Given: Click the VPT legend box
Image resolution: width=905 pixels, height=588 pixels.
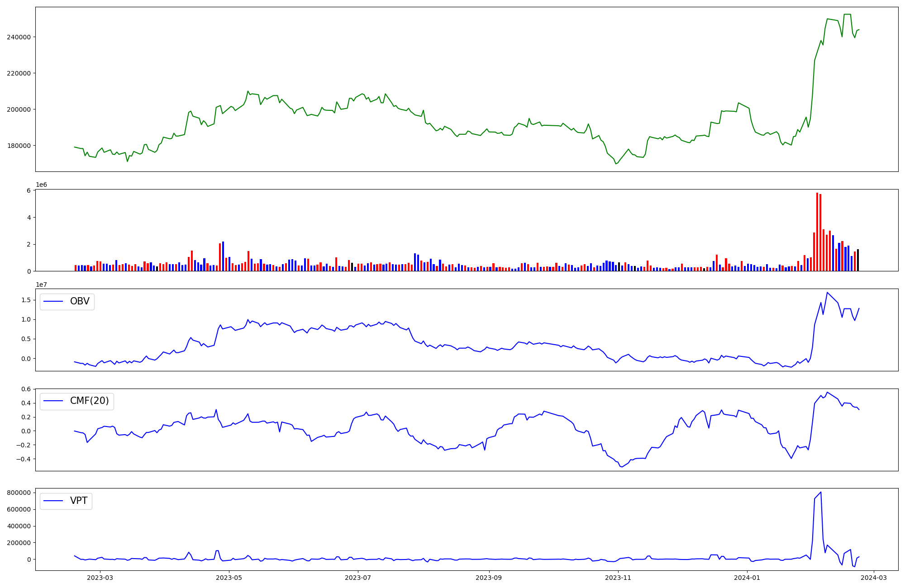Looking at the screenshot, I should tap(66, 501).
